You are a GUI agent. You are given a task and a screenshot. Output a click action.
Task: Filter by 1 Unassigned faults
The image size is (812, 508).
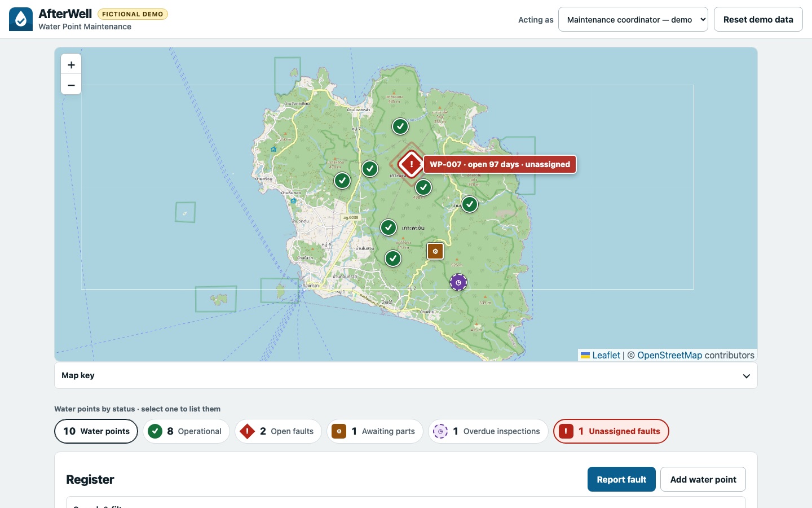point(611,431)
